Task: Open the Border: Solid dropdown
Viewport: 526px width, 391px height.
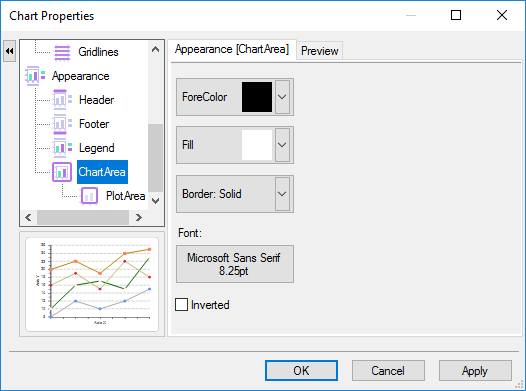Action: click(235, 194)
